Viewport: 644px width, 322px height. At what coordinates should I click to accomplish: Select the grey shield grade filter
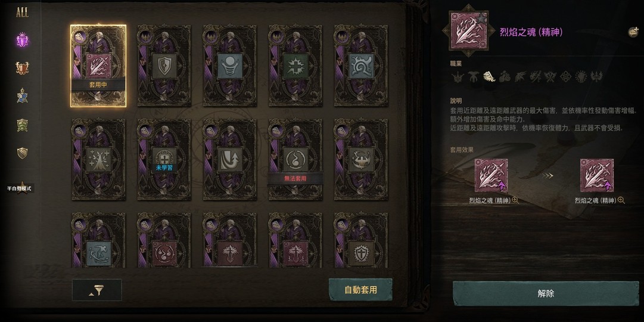pyautogui.click(x=22, y=153)
